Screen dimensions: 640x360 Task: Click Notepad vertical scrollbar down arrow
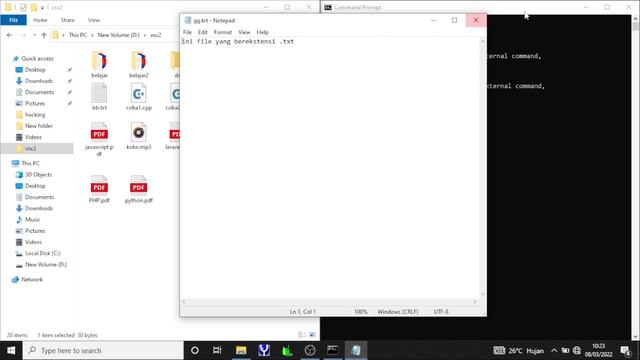483,294
